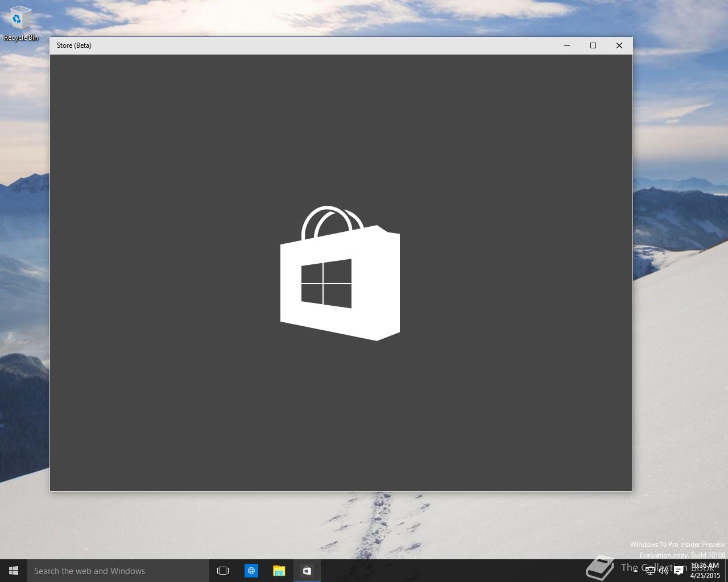Minimize the Store (Beta) window
728x582 pixels.
(x=567, y=45)
